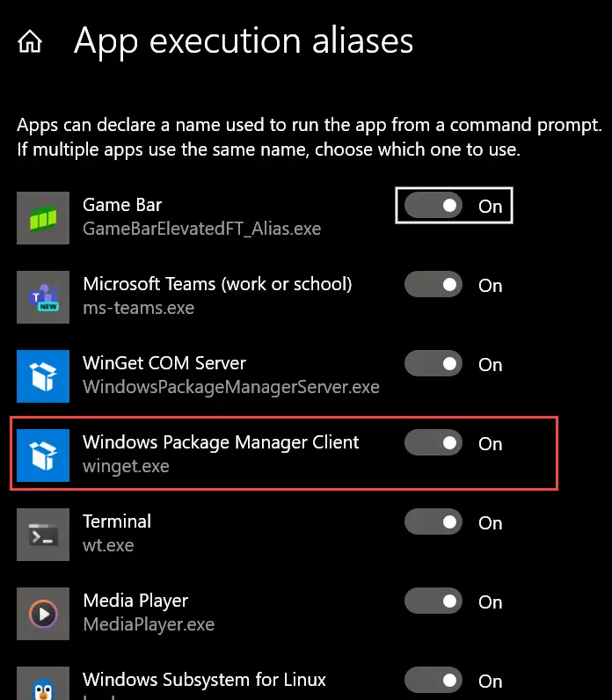
Task: Select the Windows Package Manager Client label
Action: (x=221, y=442)
